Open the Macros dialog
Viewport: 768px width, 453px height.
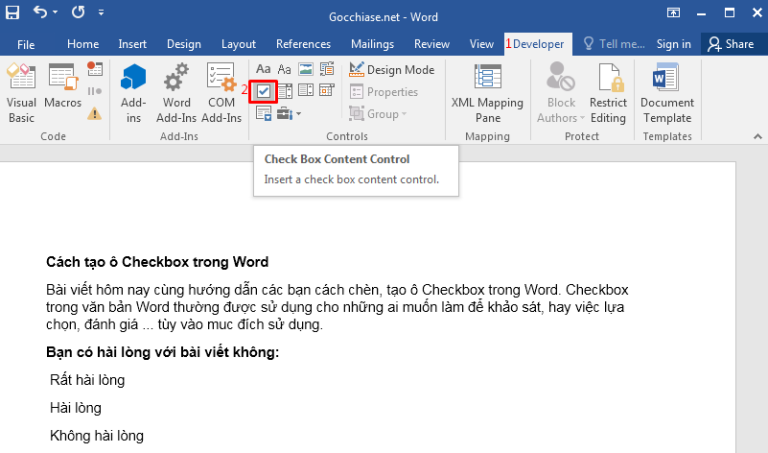point(63,86)
